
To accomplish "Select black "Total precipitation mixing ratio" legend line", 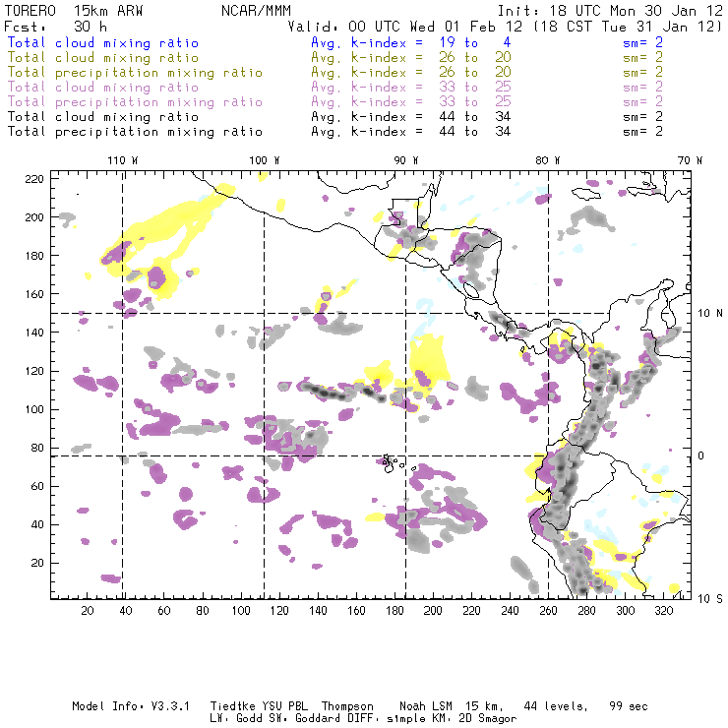I will click(x=135, y=132).
